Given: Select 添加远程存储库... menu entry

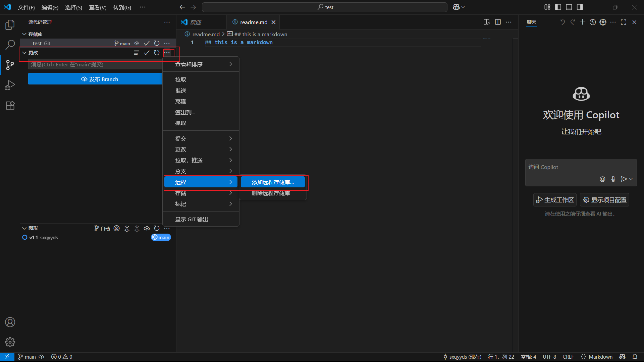Looking at the screenshot, I should pos(272,182).
